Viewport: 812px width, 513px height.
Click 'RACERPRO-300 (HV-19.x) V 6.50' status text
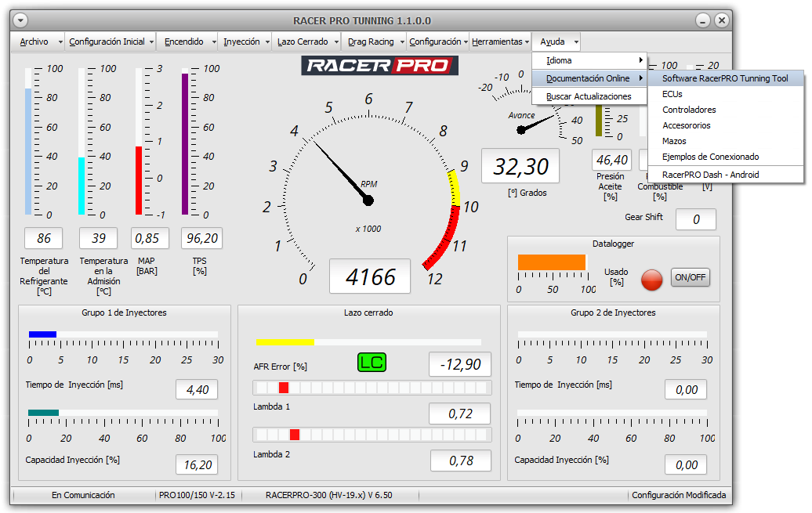[329, 496]
